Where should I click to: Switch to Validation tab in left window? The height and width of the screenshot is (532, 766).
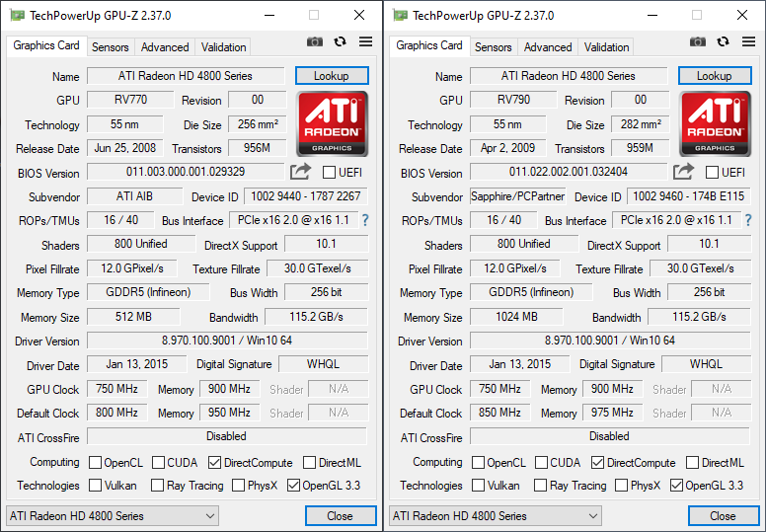pyautogui.click(x=223, y=47)
